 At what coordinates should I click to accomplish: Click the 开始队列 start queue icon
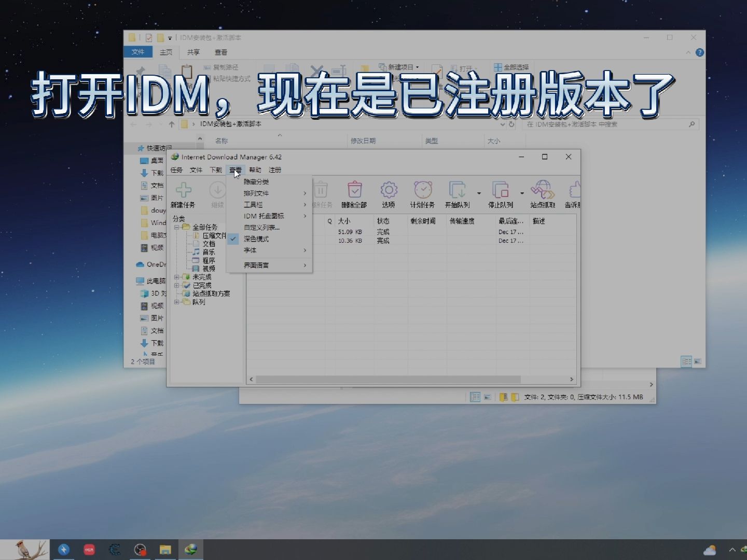click(x=457, y=190)
